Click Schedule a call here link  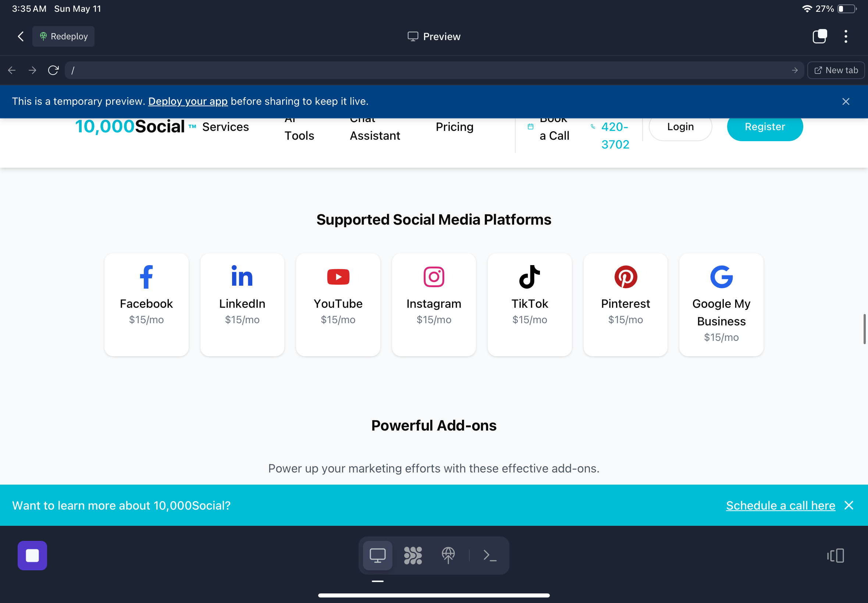(x=780, y=506)
